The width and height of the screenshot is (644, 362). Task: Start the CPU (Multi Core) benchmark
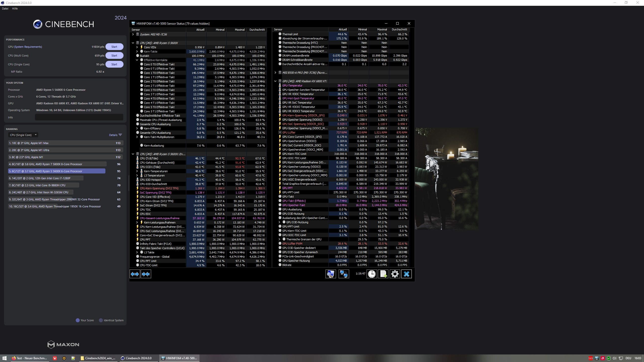tap(114, 56)
